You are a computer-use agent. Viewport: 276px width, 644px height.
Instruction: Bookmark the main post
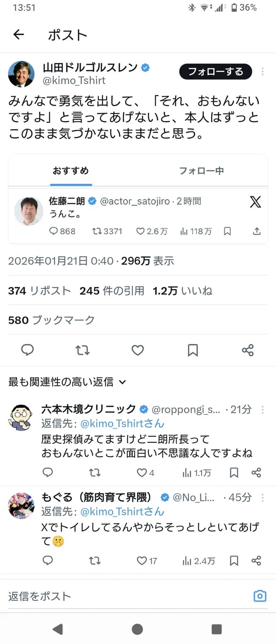coord(193,350)
